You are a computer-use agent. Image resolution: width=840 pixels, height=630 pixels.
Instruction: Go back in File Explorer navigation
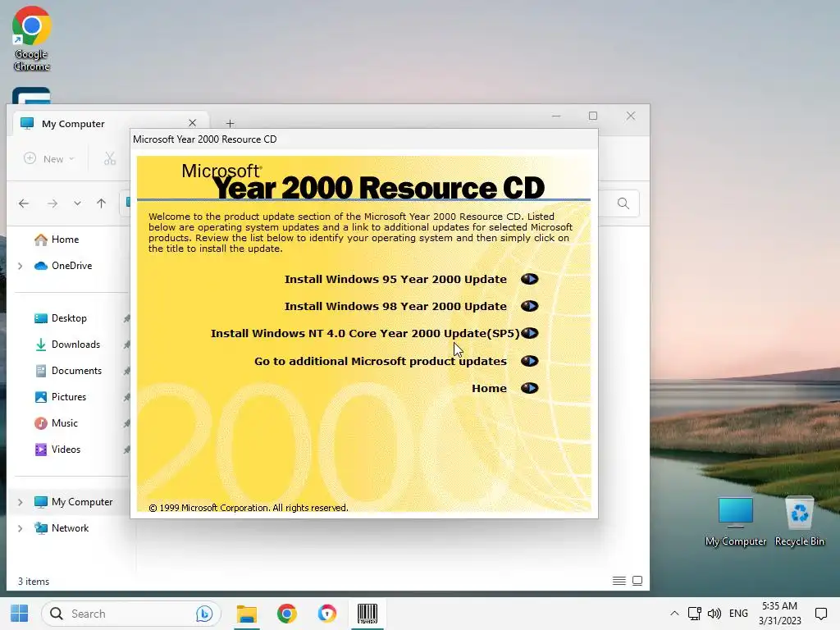coord(24,203)
